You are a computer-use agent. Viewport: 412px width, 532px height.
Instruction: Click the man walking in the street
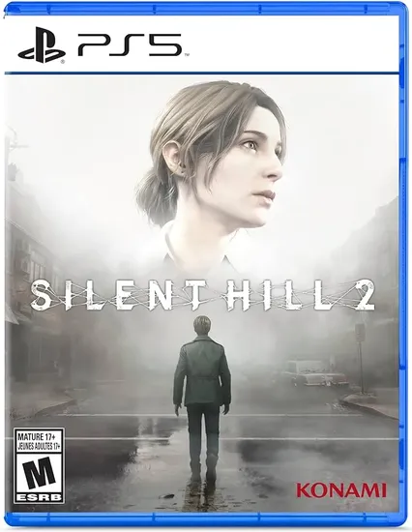pos(201,392)
